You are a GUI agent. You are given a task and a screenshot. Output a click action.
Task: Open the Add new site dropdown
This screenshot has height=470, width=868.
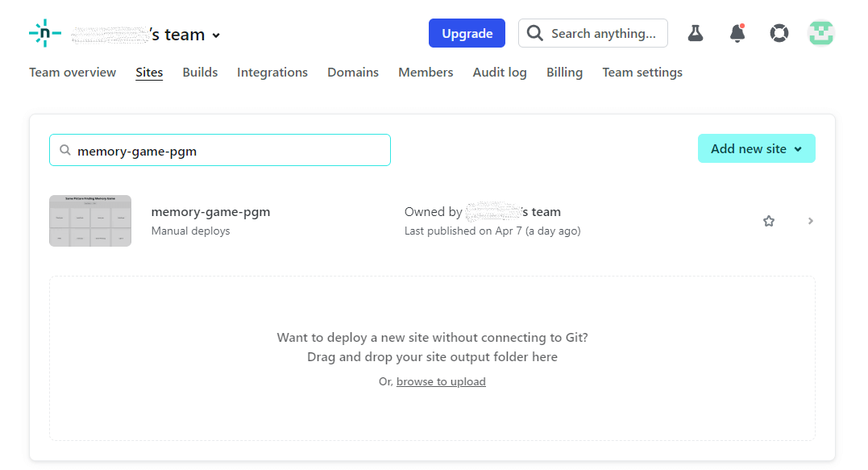tap(756, 148)
